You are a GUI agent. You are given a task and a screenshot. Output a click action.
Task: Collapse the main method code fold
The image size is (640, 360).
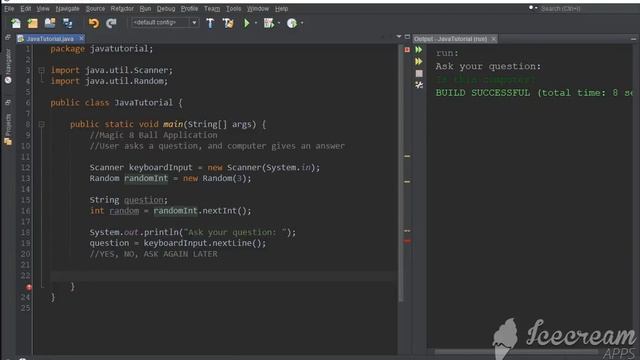(x=41, y=124)
